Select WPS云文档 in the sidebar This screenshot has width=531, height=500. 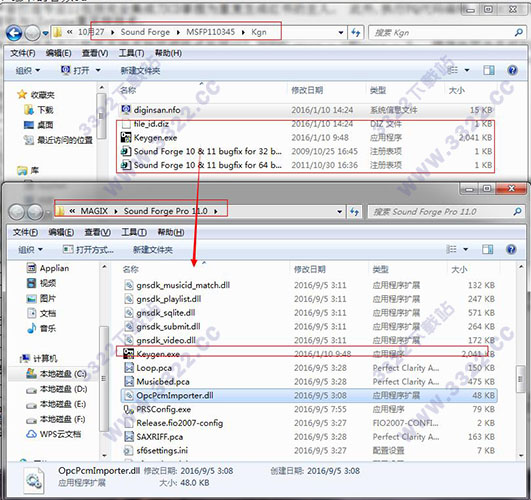tap(54, 434)
